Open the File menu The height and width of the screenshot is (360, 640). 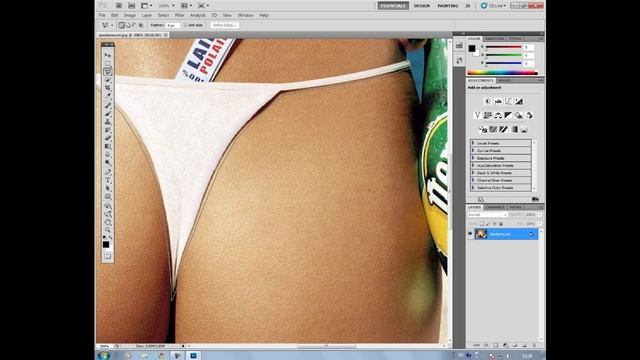tap(102, 15)
